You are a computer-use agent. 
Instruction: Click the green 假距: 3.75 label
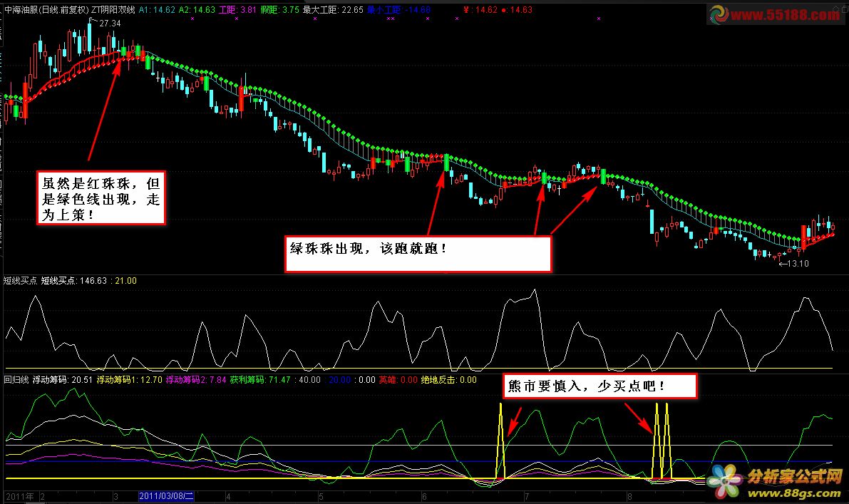[280, 10]
